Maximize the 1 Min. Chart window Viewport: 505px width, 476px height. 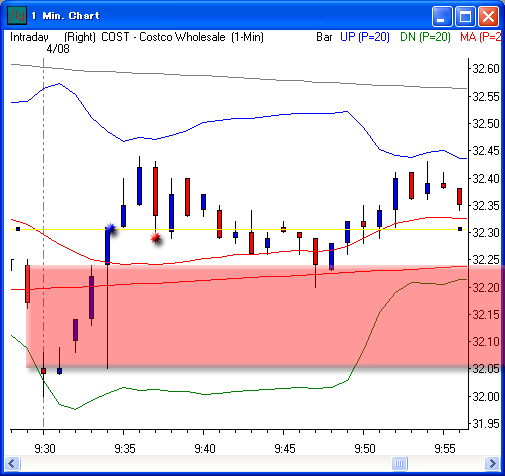pos(465,16)
